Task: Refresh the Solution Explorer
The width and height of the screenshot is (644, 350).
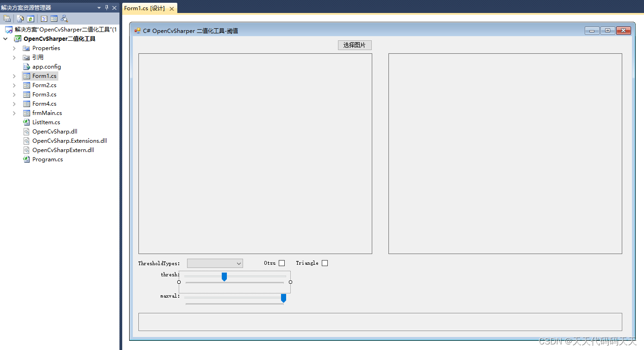Action: pos(30,19)
